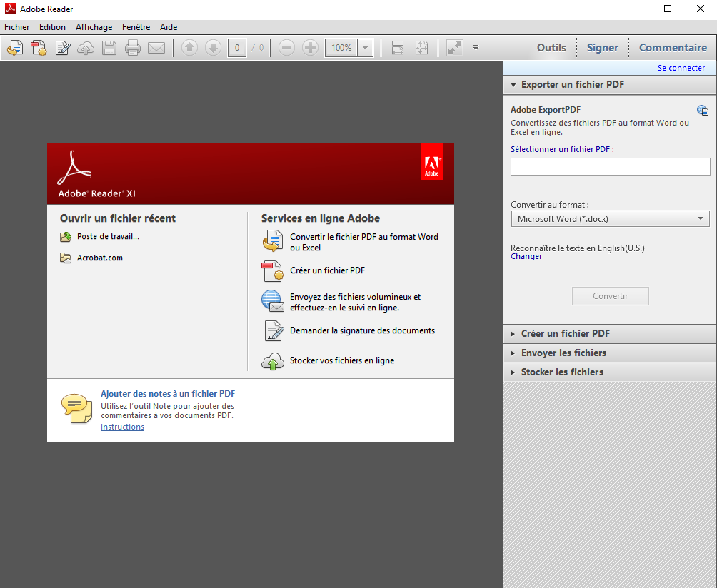Screen dimensions: 717x588
Task: Click the read mode toolbar icon
Action: click(454, 48)
